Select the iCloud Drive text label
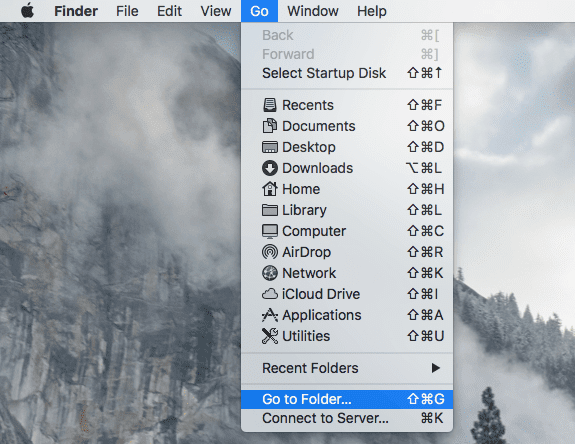This screenshot has height=444, width=575. click(x=321, y=294)
